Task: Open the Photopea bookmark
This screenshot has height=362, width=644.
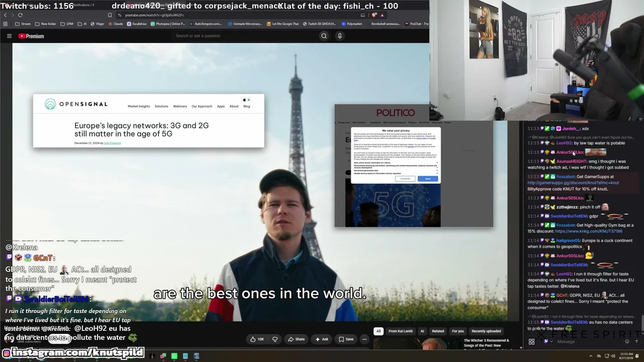Action: click(x=168, y=24)
